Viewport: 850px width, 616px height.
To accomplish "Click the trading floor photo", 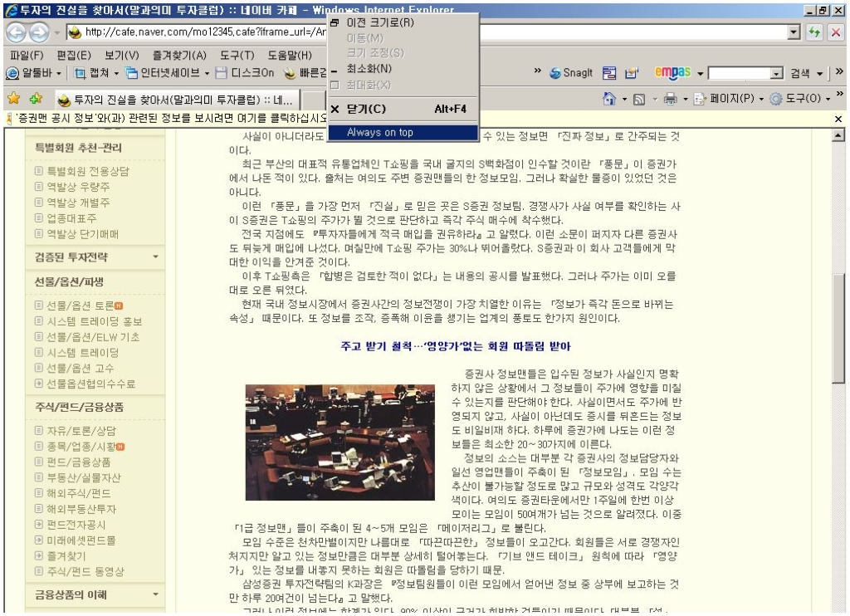I will (x=340, y=442).
